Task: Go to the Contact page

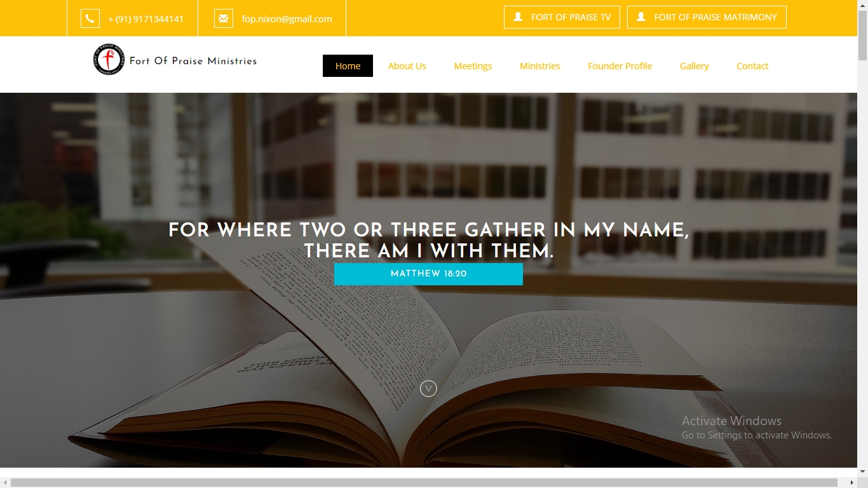Action: click(x=752, y=65)
